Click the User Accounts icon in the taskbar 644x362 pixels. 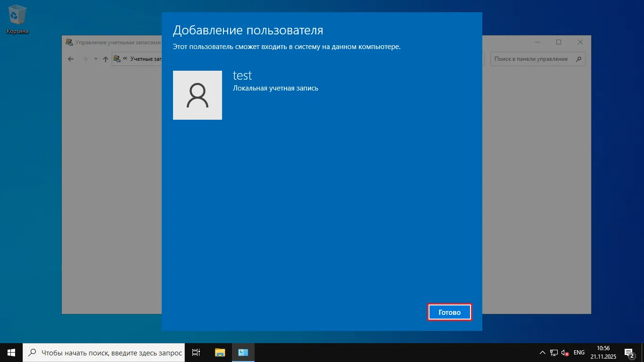pyautogui.click(x=243, y=352)
